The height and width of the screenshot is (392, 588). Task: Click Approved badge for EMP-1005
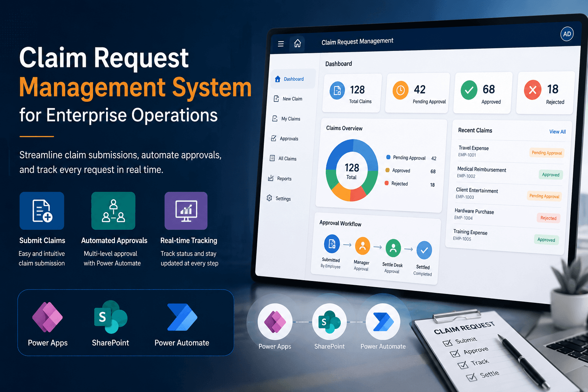point(546,240)
